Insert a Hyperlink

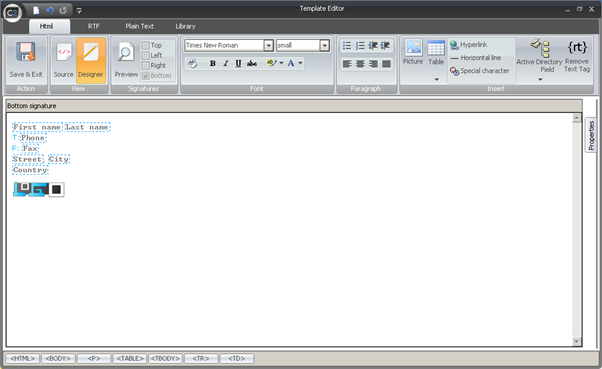coord(469,45)
